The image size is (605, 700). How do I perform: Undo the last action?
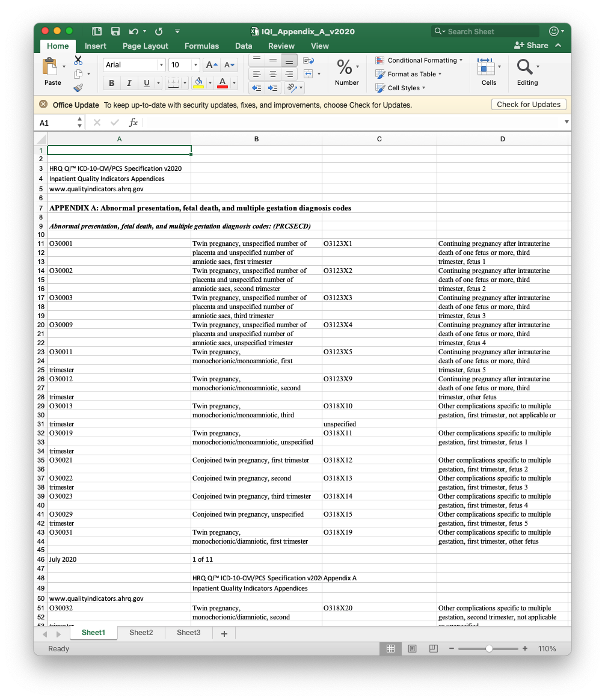[x=134, y=31]
